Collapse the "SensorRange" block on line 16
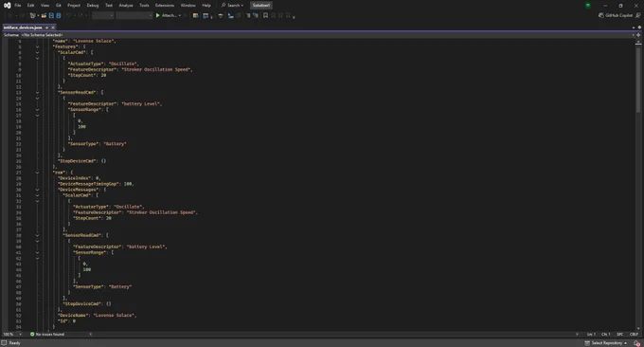 point(37,110)
